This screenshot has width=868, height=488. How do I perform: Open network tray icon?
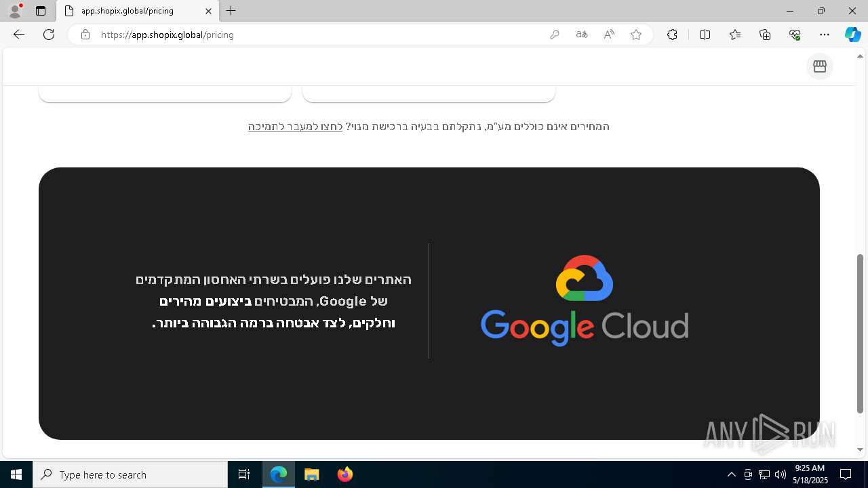tap(764, 474)
